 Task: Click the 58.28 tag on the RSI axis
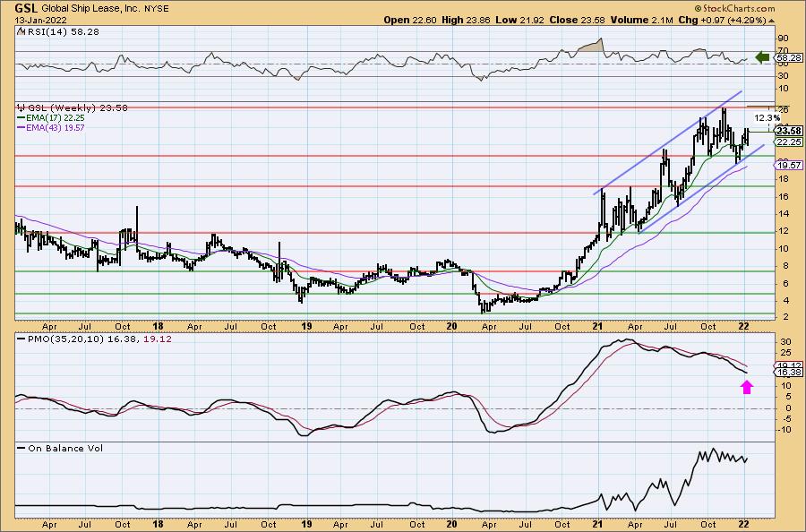789,58
